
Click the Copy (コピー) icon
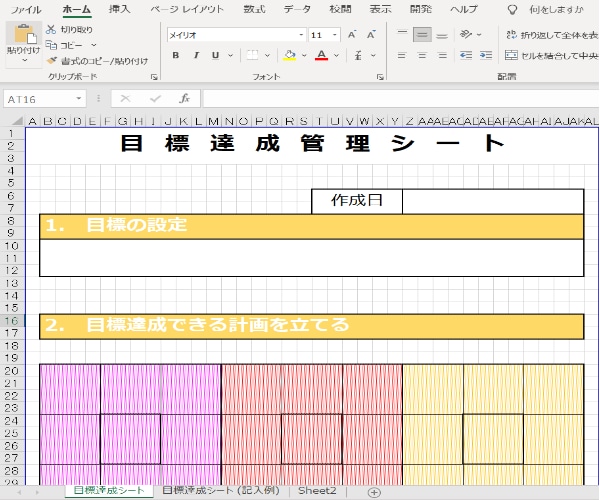point(51,45)
